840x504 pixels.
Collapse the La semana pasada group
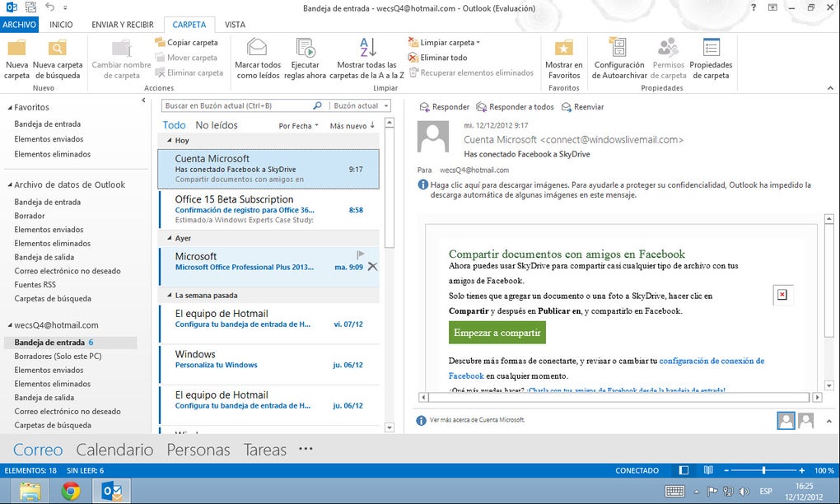[x=170, y=295]
